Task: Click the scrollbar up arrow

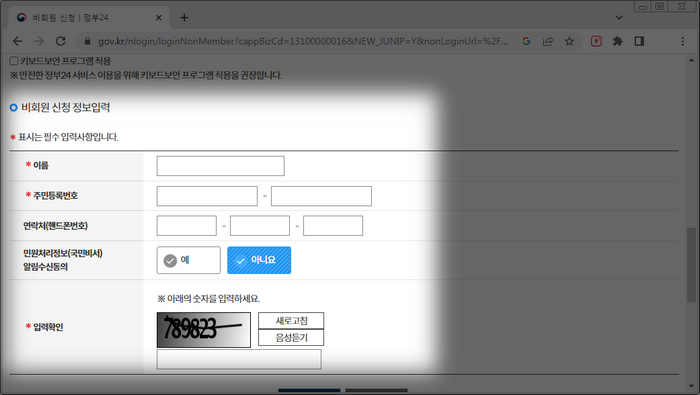Action: coord(692,60)
